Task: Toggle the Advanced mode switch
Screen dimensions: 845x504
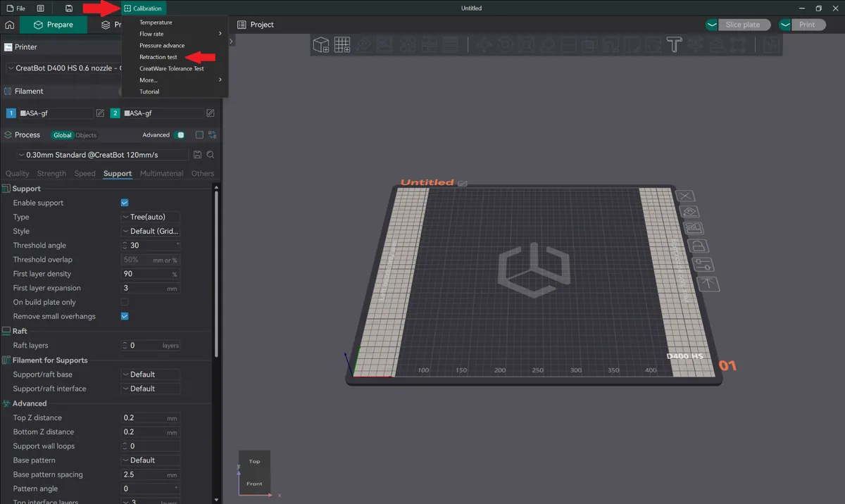Action: pyautogui.click(x=180, y=135)
